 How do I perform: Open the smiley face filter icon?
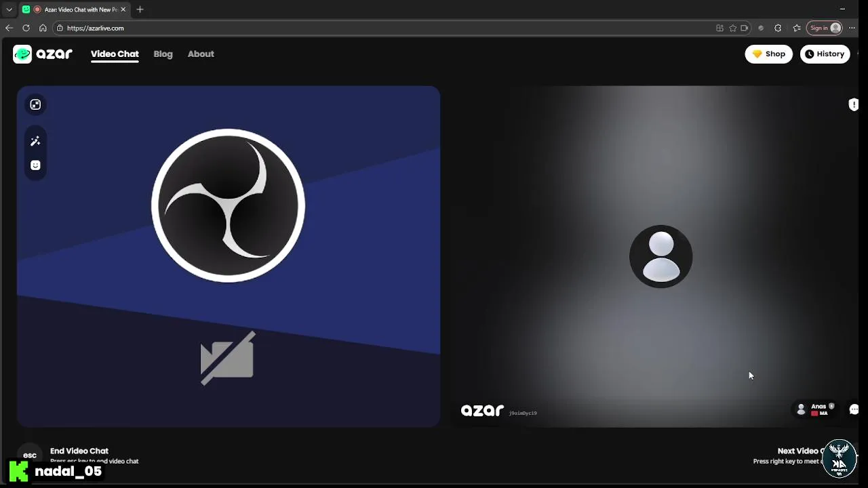[x=35, y=165]
